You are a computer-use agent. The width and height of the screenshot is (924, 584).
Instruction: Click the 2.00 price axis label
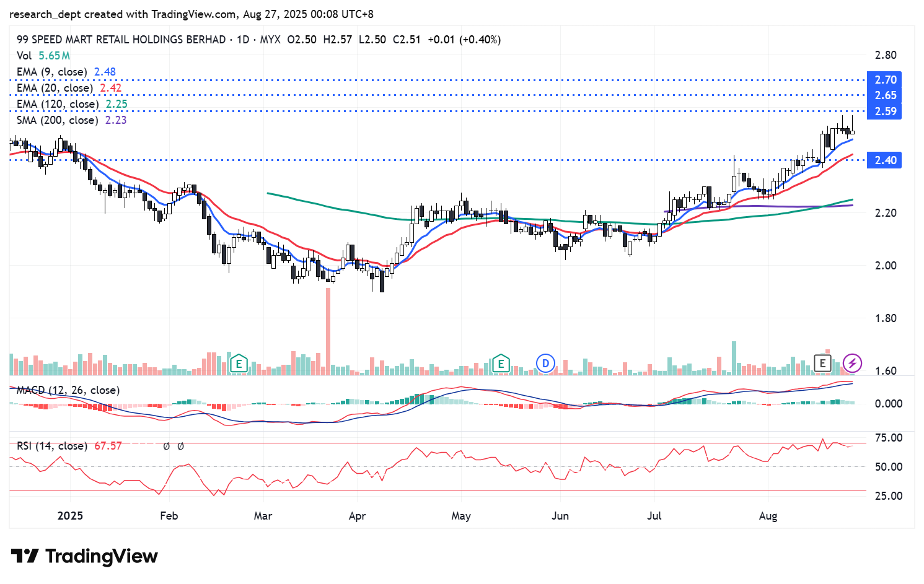[886, 266]
